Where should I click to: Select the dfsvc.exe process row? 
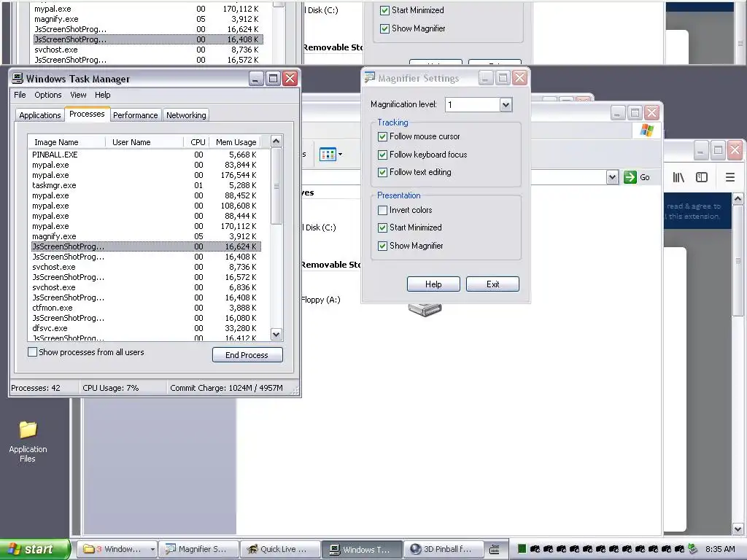coord(146,328)
